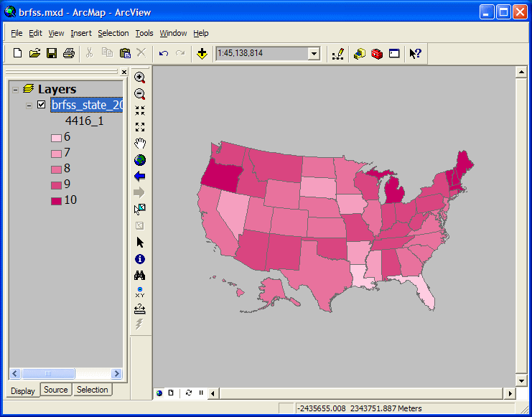Open the Selection menu
The image size is (532, 417).
click(x=113, y=33)
